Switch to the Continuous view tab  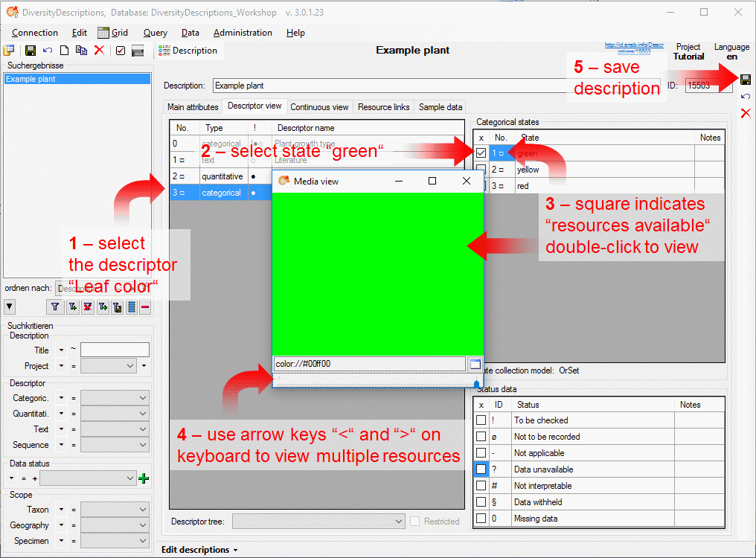tap(319, 107)
